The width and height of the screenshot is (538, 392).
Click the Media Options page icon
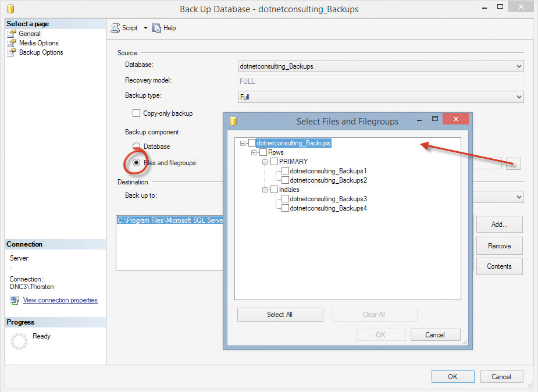(12, 43)
